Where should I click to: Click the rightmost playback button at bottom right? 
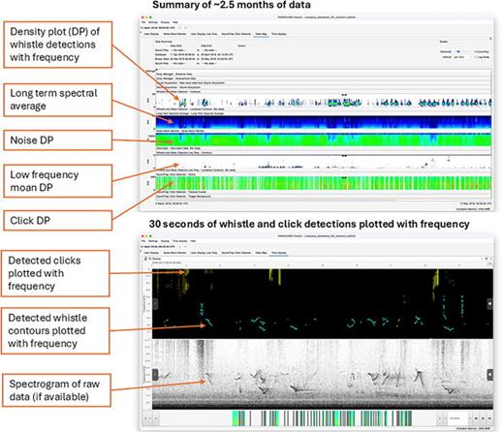coord(489,418)
